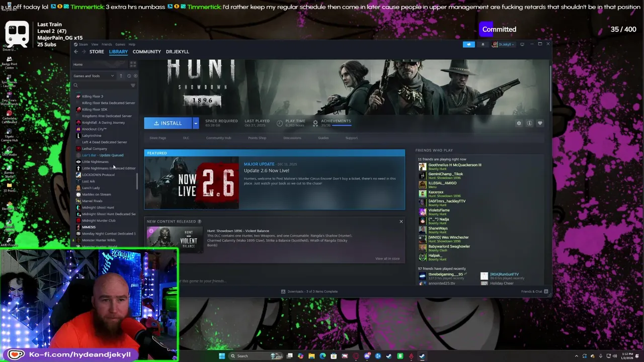This screenshot has width=644, height=362.
Task: Open game info icon
Action: click(529, 123)
